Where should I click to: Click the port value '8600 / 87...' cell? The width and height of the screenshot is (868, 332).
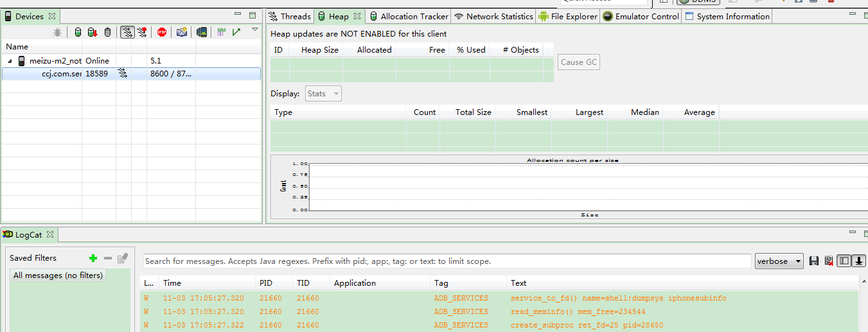[x=171, y=74]
